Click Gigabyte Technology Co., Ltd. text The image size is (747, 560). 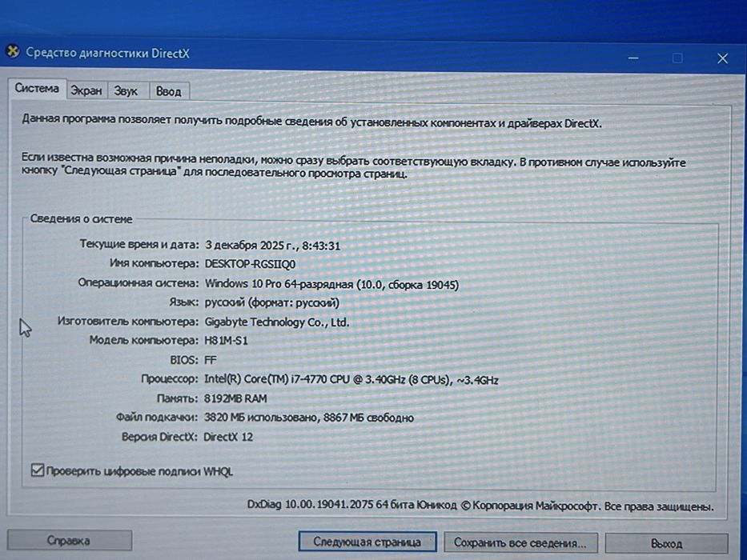[x=277, y=322]
